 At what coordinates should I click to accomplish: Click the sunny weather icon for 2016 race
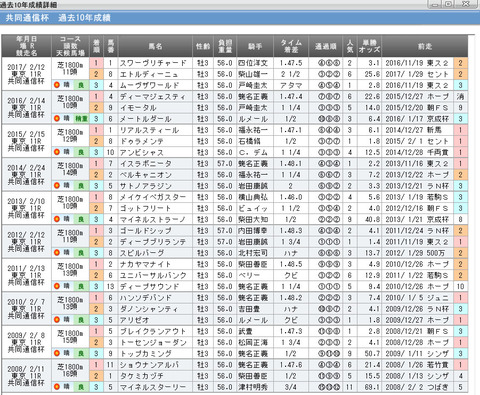(x=57, y=118)
